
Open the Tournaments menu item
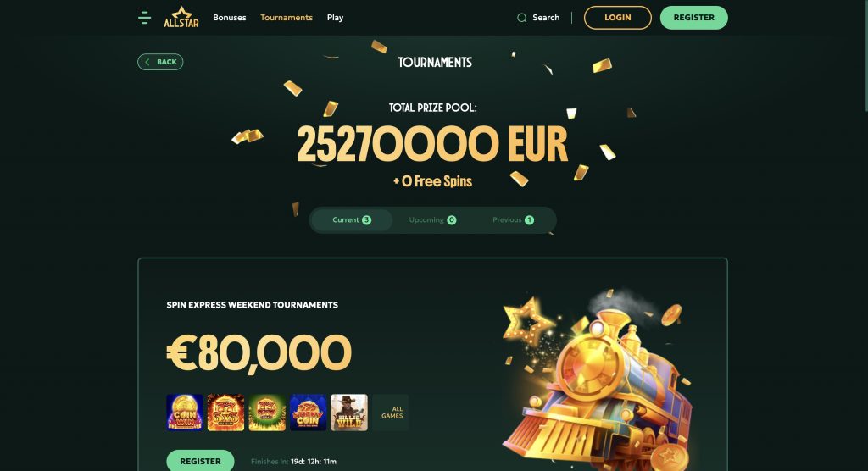[287, 18]
